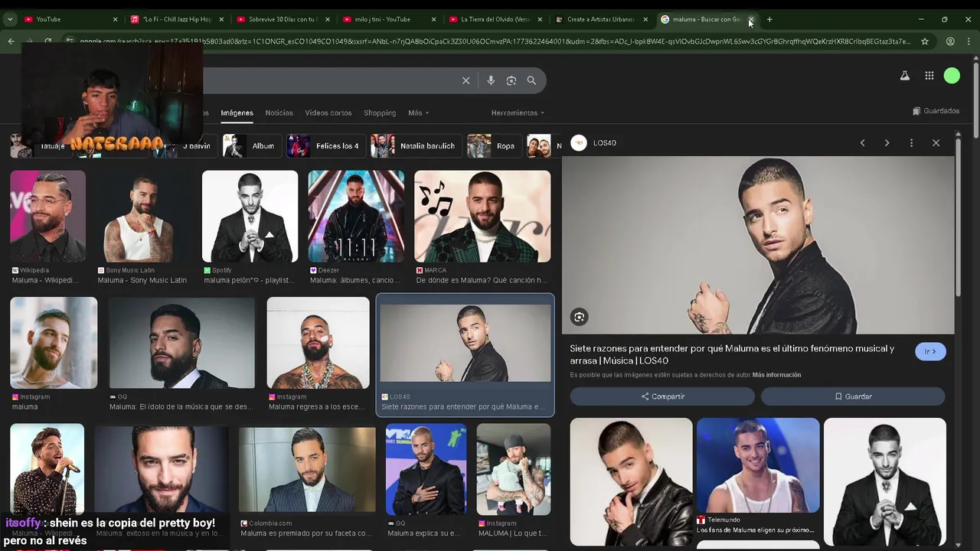The width and height of the screenshot is (980, 551).
Task: Switch to Create a Artistas Urbanos tab
Action: click(601, 19)
